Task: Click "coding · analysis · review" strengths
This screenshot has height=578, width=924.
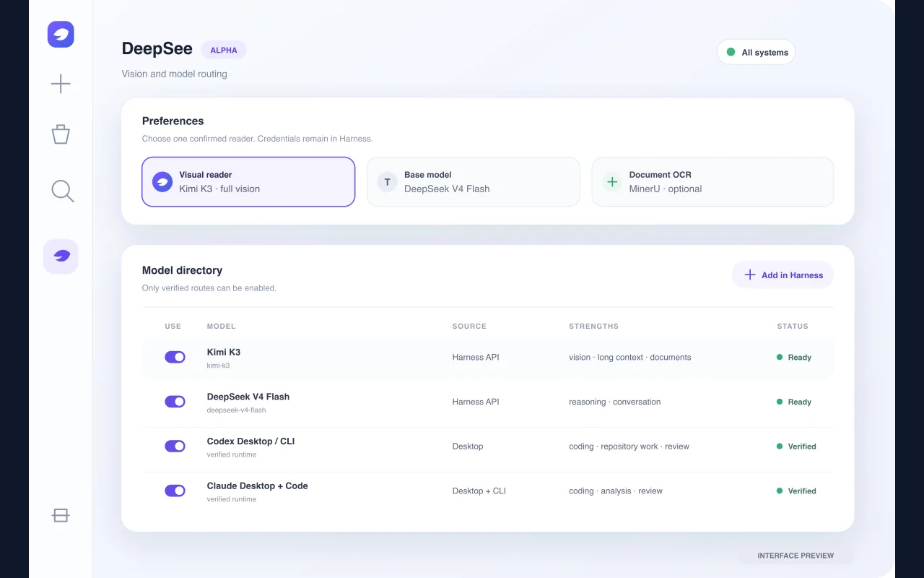Action: point(616,491)
